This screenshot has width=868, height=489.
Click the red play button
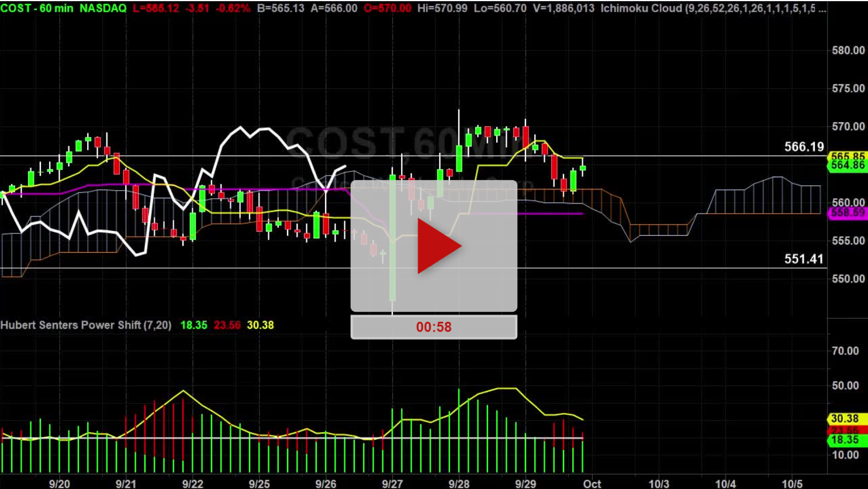coord(440,246)
